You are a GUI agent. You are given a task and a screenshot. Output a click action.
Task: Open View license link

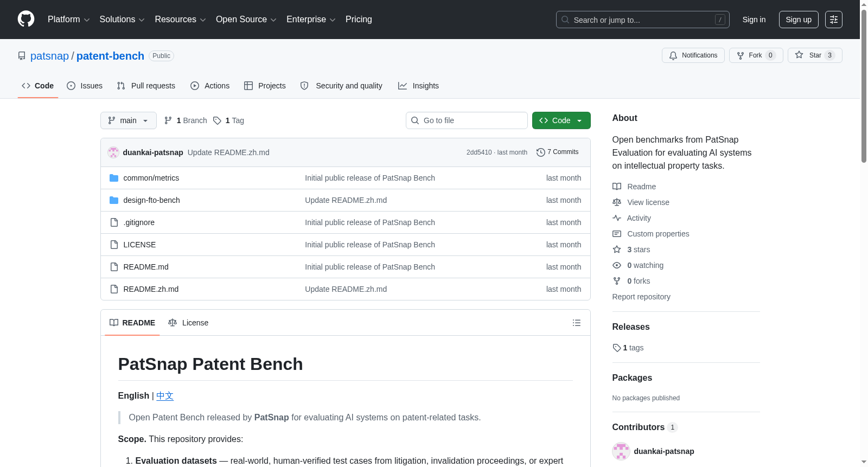pyautogui.click(x=641, y=202)
